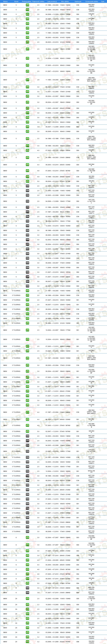Click PB icon in 11.1995 -> 09.2000 2.8 row
The width and height of the screenshot is (107, 644).
pos(27,80)
